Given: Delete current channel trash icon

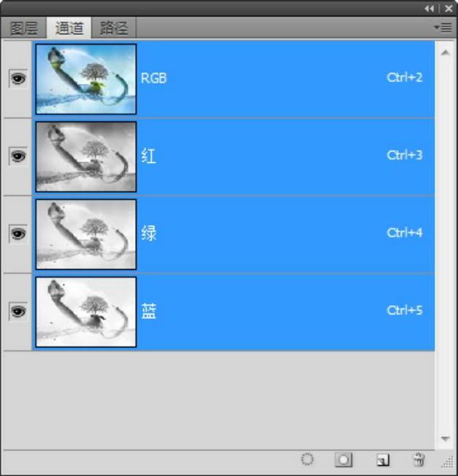Looking at the screenshot, I should point(419,459).
